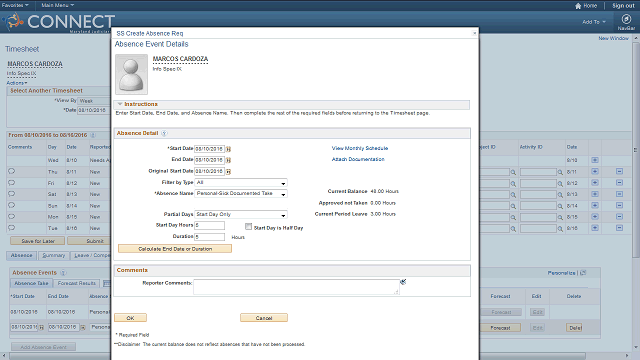The height and width of the screenshot is (360, 640).
Task: Click the Reporter Comments spell check icon
Action: (x=403, y=282)
